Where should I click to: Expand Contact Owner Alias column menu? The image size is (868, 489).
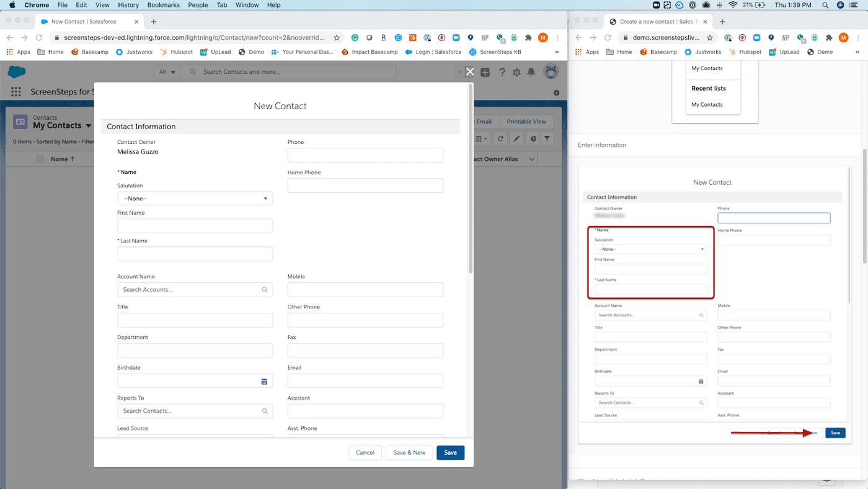pos(531,159)
